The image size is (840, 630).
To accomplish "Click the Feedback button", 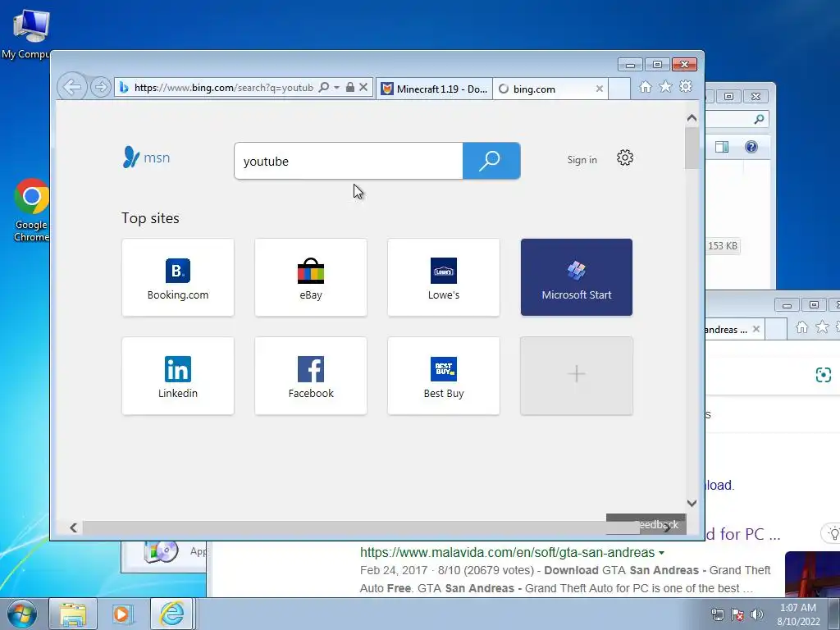I will pyautogui.click(x=646, y=524).
